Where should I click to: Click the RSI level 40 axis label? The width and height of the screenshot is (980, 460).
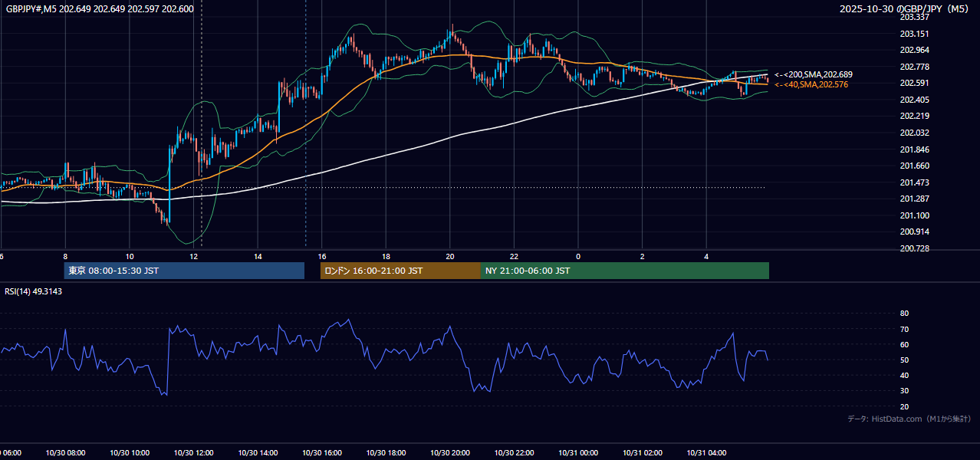[x=904, y=375]
